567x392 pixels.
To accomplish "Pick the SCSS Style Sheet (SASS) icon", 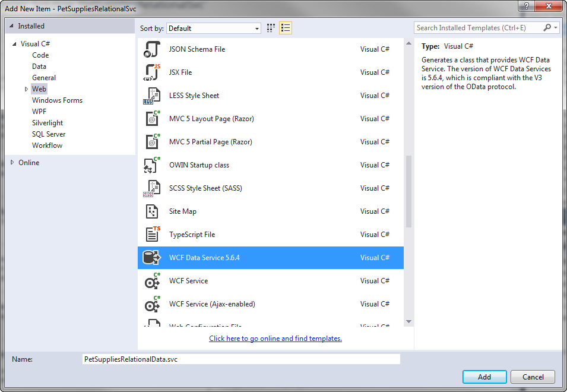I will (153, 188).
